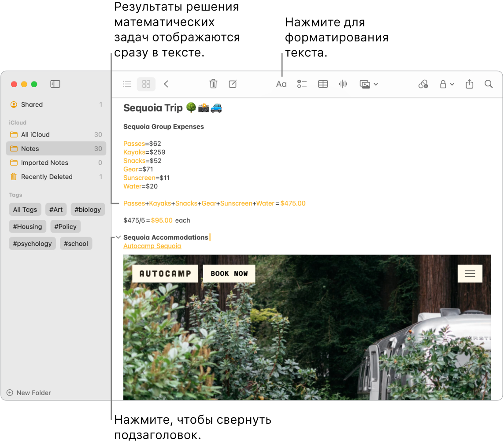Switch to gallery view
The width and height of the screenshot is (504, 444).
pyautogui.click(x=146, y=84)
